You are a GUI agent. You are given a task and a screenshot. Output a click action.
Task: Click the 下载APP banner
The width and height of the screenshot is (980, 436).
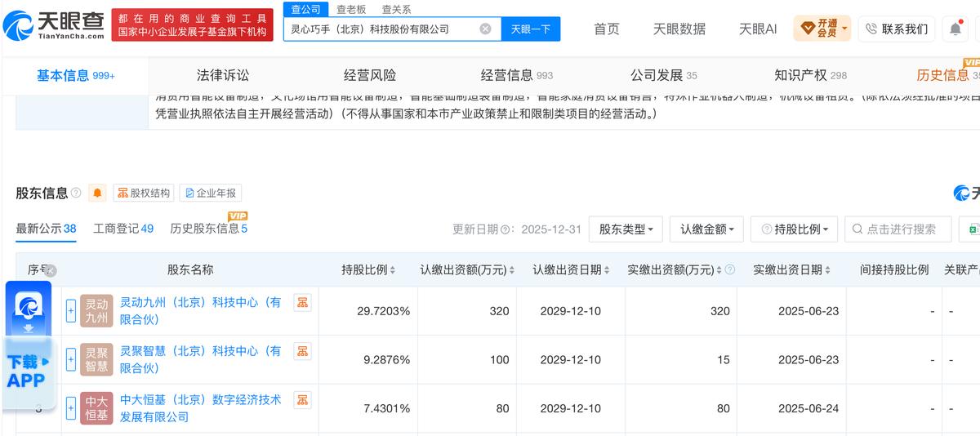[x=29, y=371]
